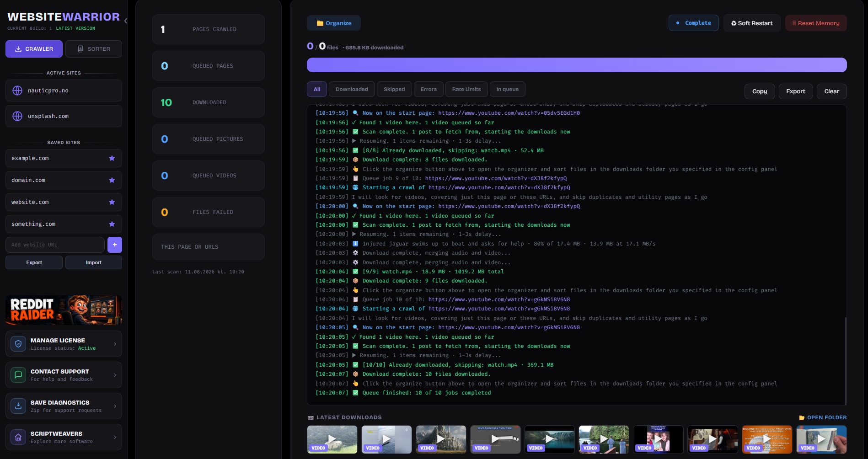Toggle the star on domain.com
The image size is (868, 459).
coord(112,180)
